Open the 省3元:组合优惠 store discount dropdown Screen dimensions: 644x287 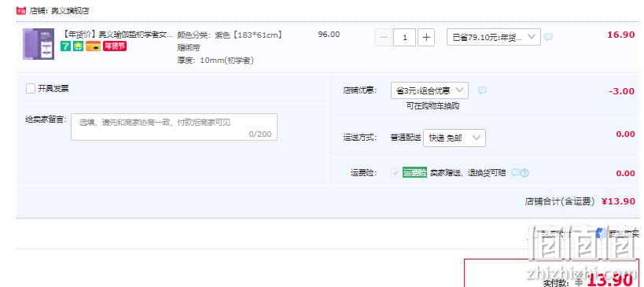click(429, 90)
